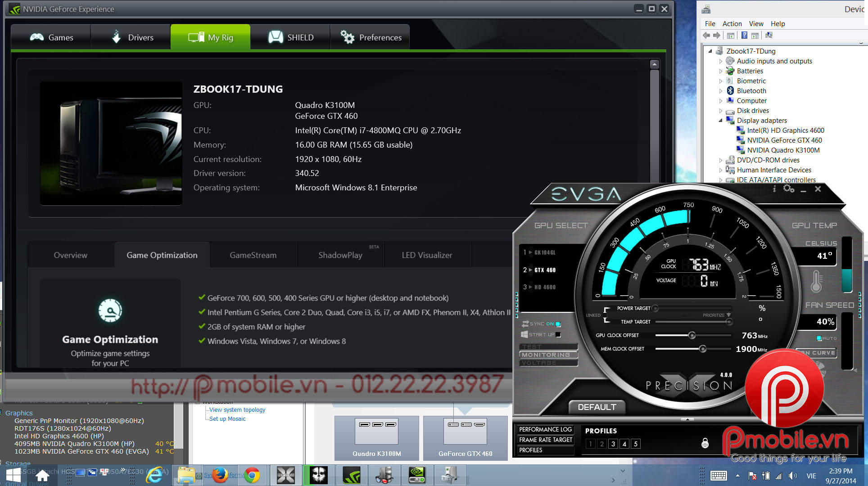Viewport: 868px width, 486px height.
Task: Select Intel(R) HD Graphics 4600 adapter
Action: (x=786, y=130)
